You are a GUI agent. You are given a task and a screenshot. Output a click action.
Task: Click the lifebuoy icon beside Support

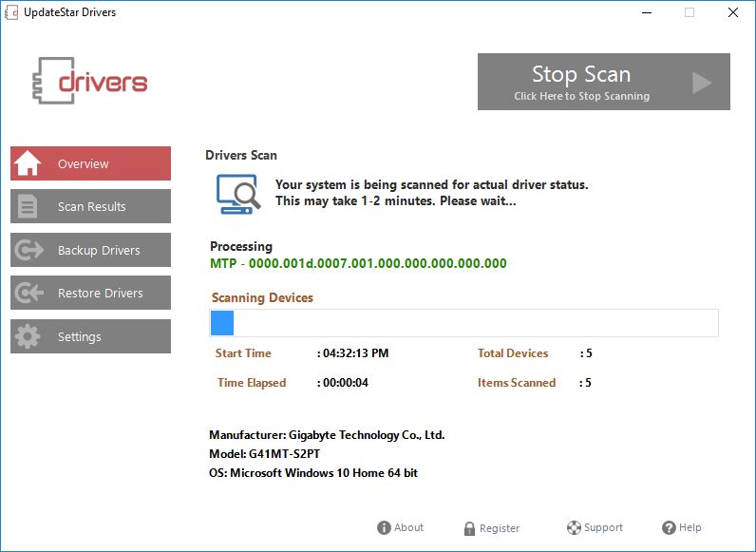[x=574, y=528]
